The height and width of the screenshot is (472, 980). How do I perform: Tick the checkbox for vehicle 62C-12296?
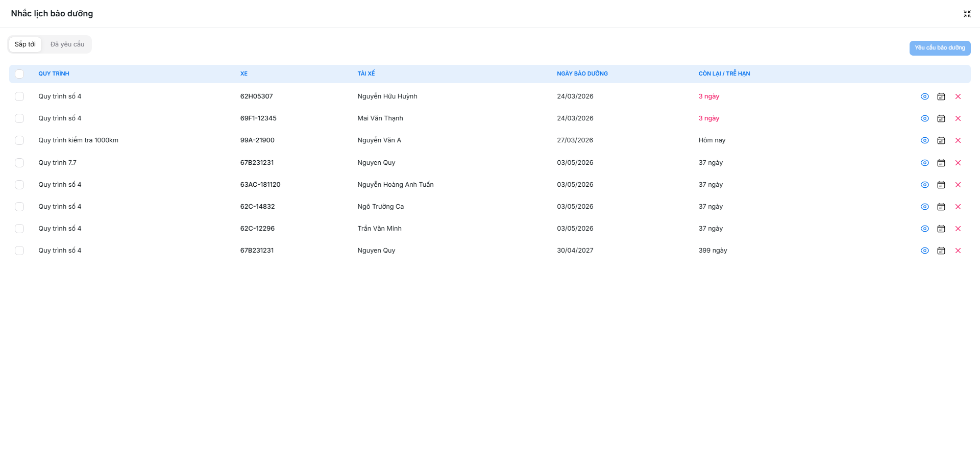(19, 229)
